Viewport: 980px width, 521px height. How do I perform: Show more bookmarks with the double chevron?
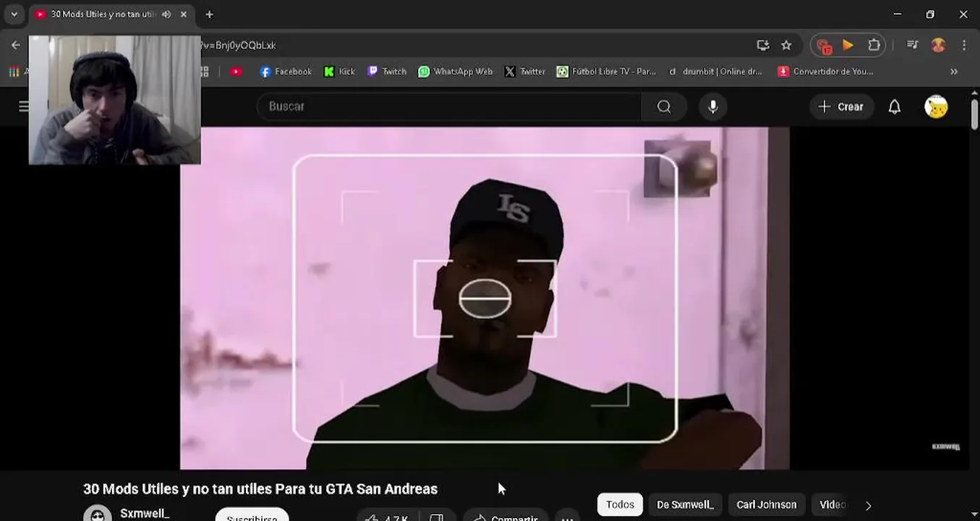pyautogui.click(x=954, y=72)
